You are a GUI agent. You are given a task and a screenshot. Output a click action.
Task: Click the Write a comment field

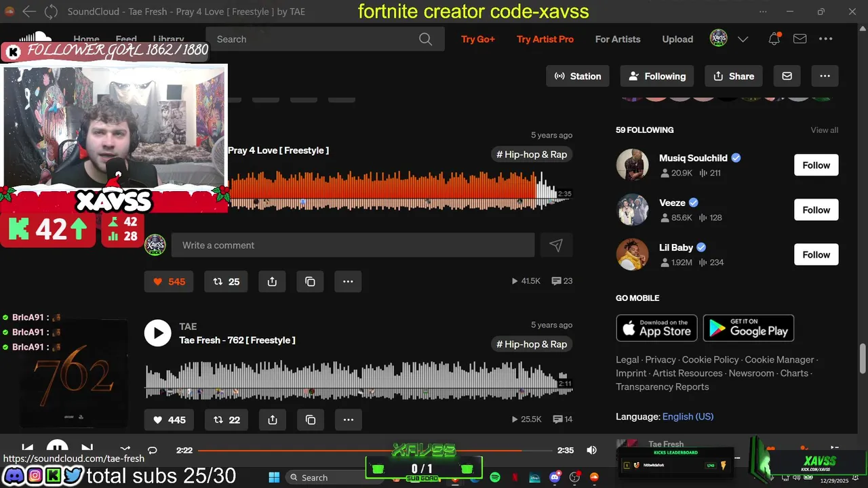353,245
